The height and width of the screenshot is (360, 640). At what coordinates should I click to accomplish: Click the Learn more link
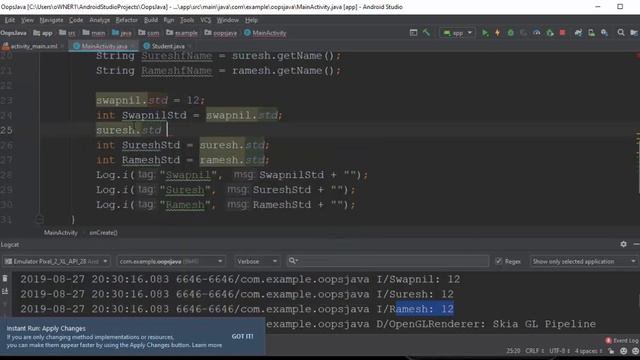207,345
